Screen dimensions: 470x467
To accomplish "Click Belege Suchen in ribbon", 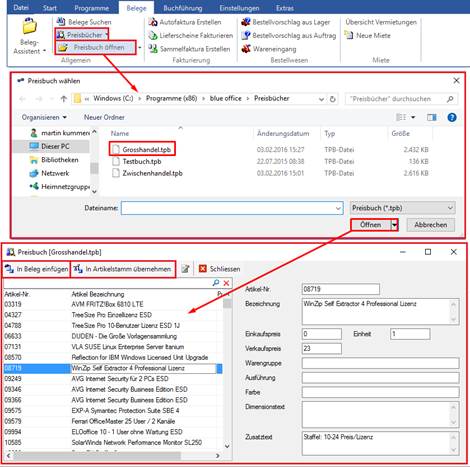I will (84, 22).
